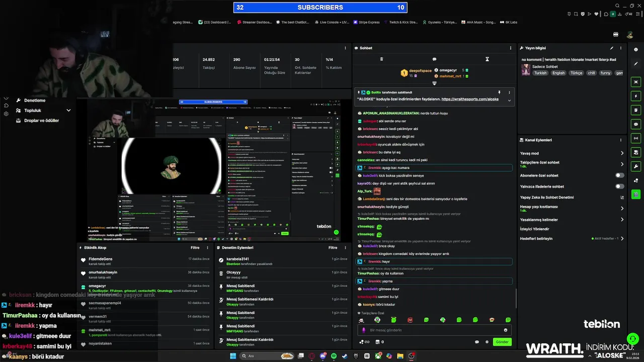This screenshot has width=644, height=362.
Task: Click the trash icon under Sohbet header
Action: [381, 59]
